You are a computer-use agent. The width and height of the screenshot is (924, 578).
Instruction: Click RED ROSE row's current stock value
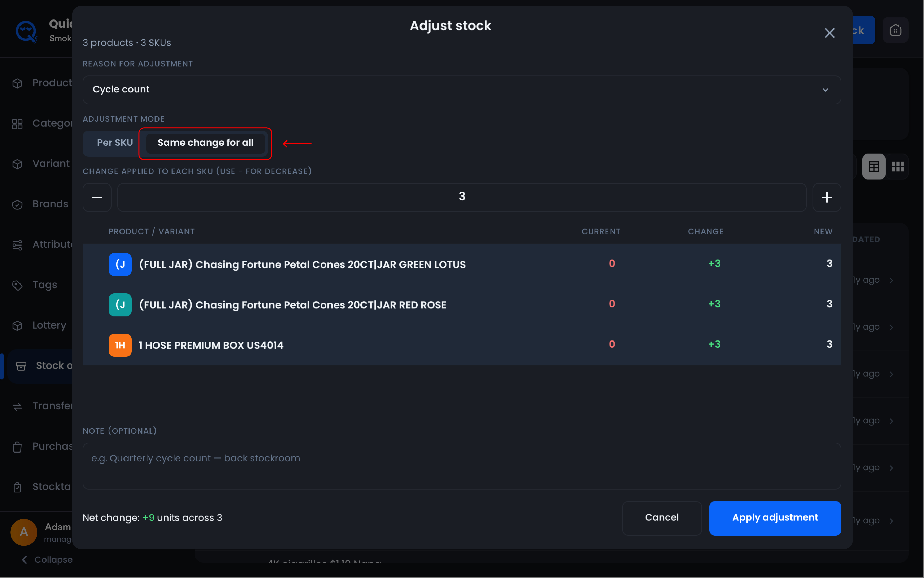[x=611, y=304]
